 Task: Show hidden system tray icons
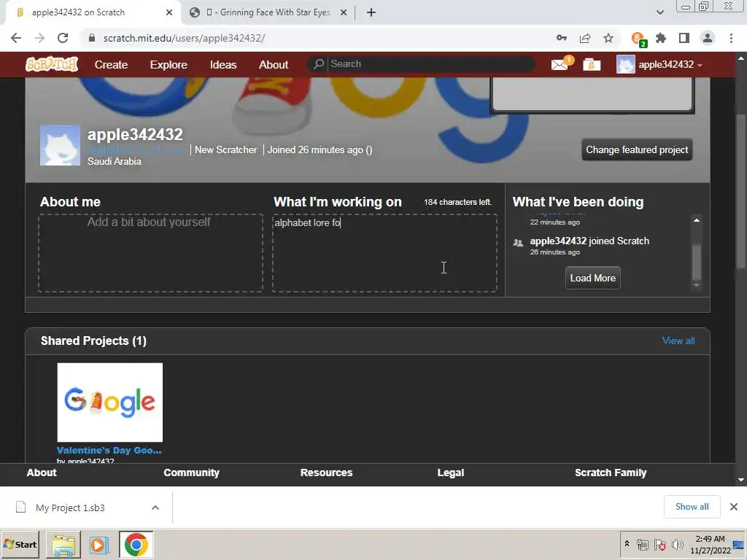[x=627, y=544]
